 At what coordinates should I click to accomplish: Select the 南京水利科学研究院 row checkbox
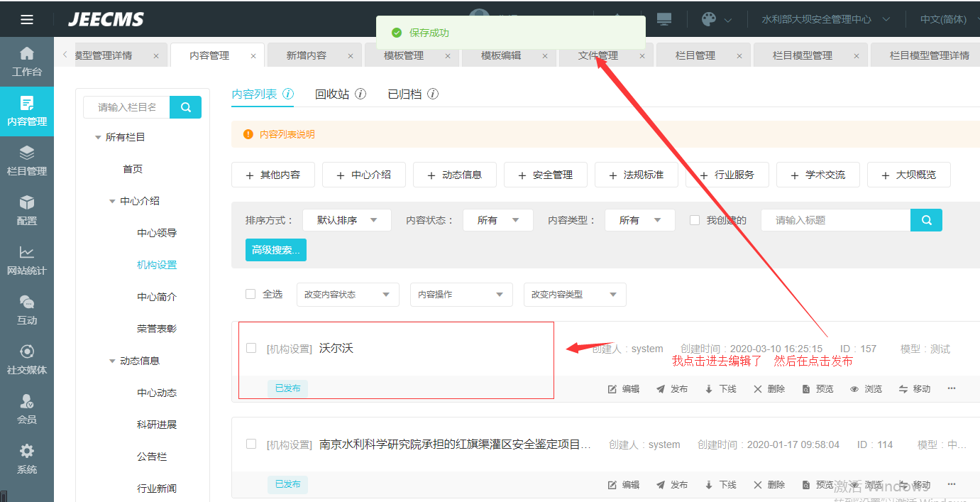click(251, 444)
